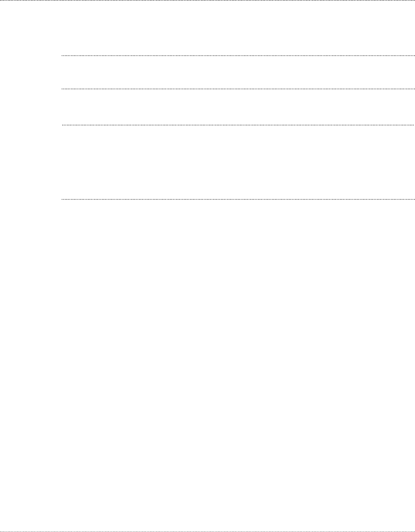415x532 pixels.
Task: Click the dotted line at the page top edge
Action: [x=207, y=0]
